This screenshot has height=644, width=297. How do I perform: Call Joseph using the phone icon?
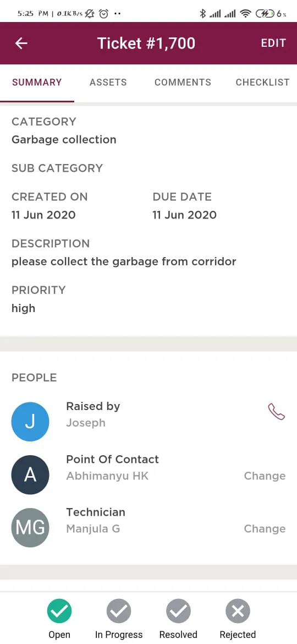point(277,411)
